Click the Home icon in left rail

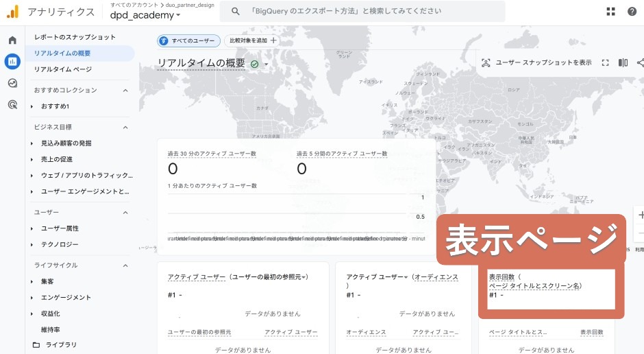tap(12, 40)
